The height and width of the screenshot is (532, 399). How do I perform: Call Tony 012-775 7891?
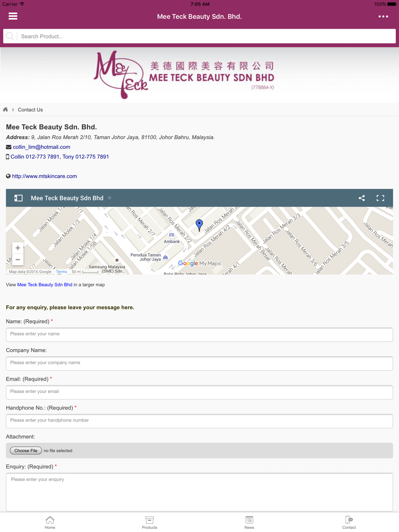86,157
